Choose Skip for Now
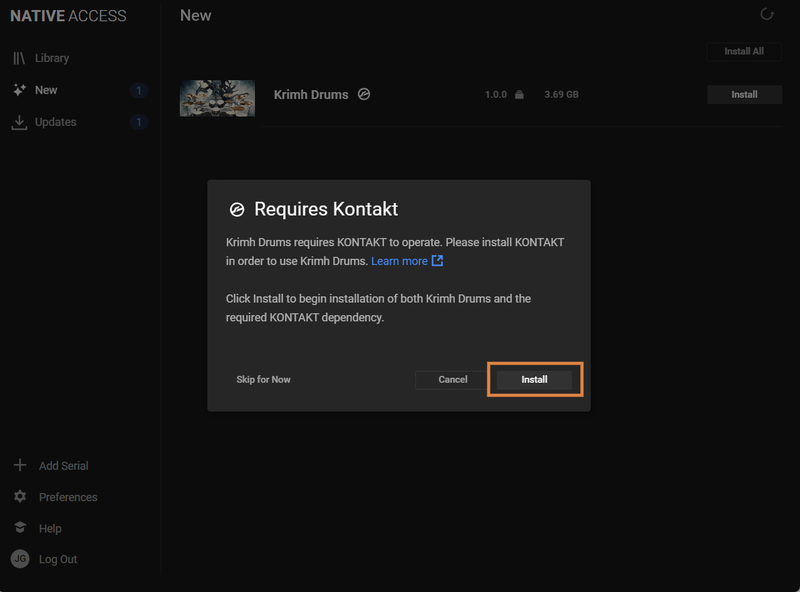This screenshot has height=592, width=800. click(x=264, y=380)
